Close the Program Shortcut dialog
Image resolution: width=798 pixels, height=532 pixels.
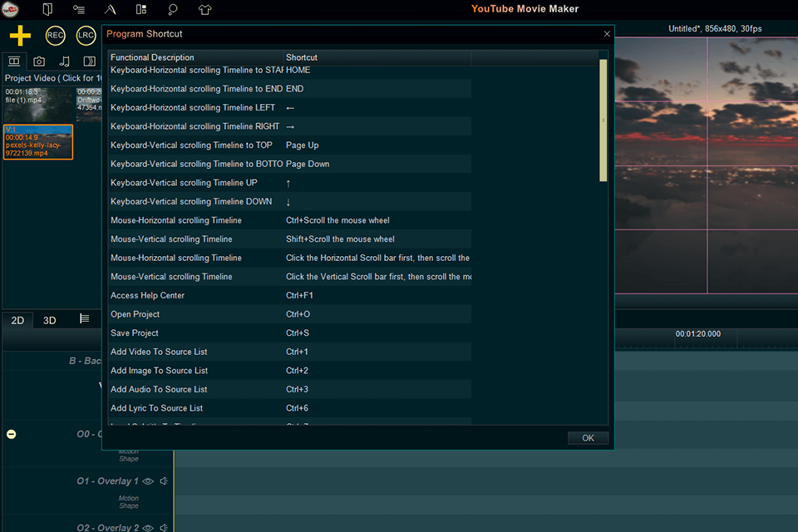(607, 33)
